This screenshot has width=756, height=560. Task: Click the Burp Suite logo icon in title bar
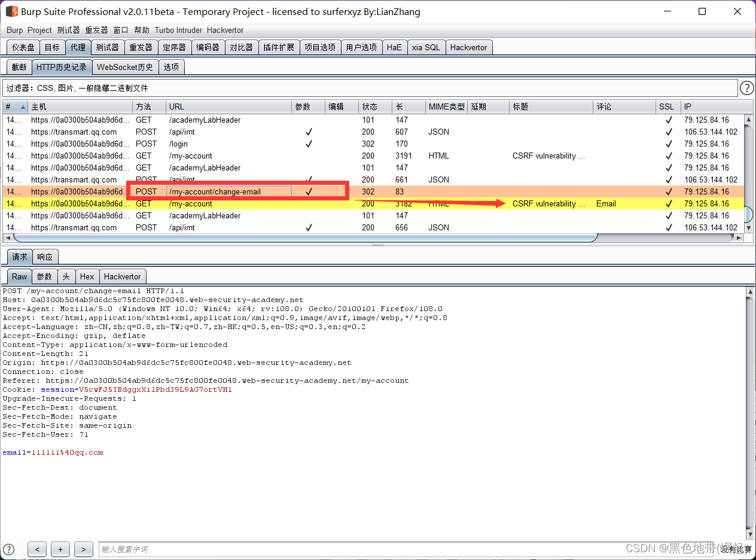(x=12, y=11)
